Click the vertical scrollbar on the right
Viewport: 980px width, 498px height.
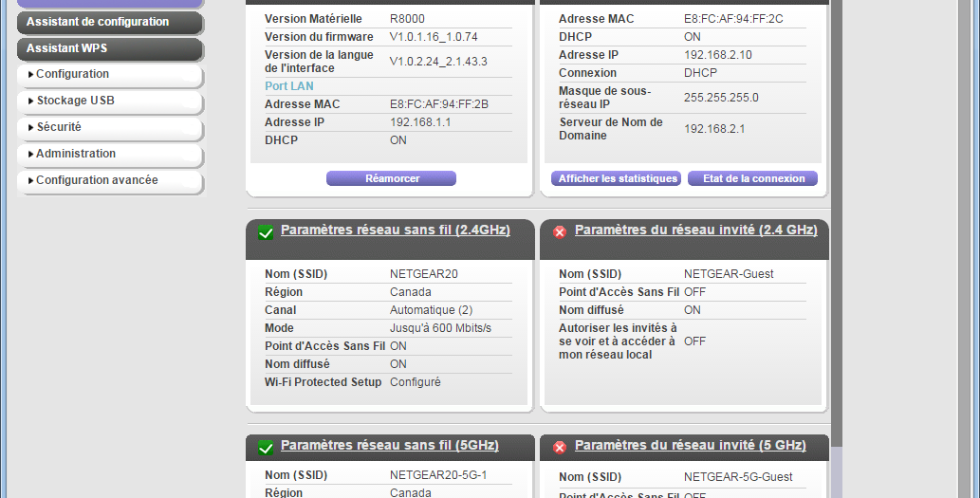pos(836,237)
